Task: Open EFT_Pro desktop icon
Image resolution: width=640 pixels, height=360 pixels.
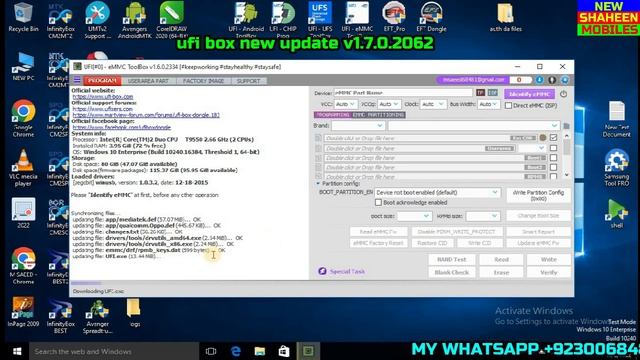Action: (394, 18)
